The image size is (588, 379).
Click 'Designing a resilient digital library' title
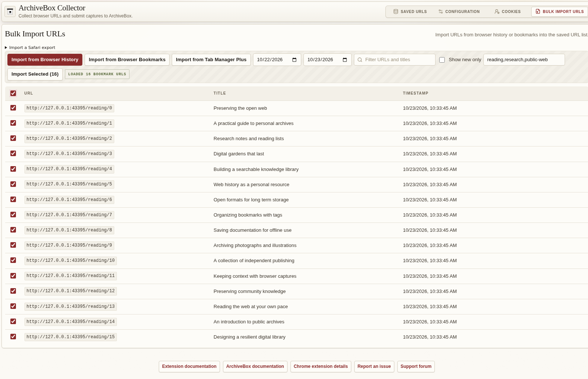(x=250, y=337)
